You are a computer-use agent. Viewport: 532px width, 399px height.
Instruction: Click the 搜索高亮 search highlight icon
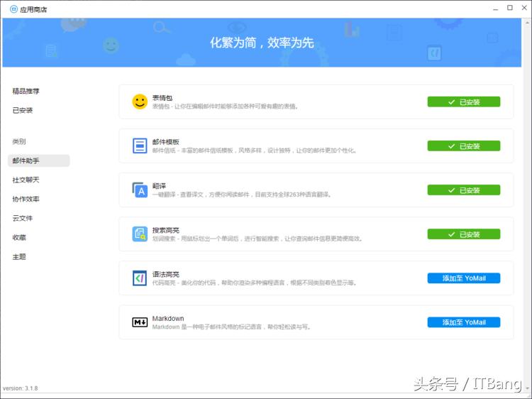pyautogui.click(x=140, y=234)
